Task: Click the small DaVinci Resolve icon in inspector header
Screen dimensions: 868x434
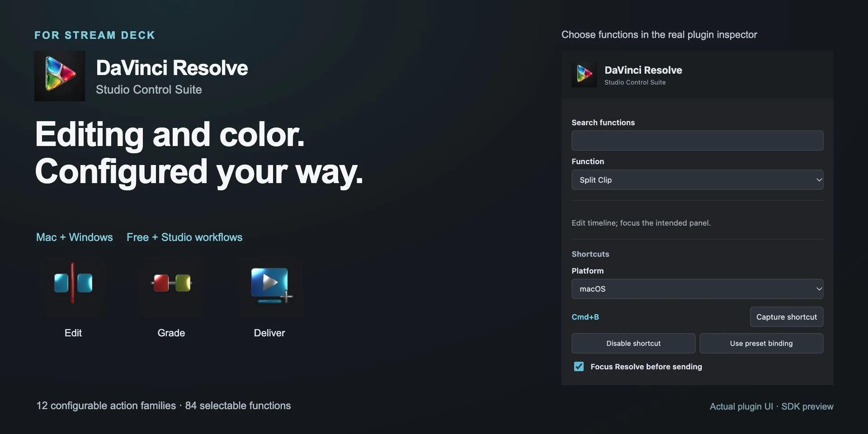Action: [584, 75]
